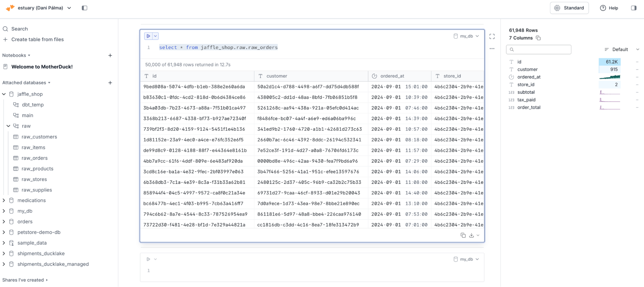
Task: Click the raw_stores table icon
Action: point(16,179)
